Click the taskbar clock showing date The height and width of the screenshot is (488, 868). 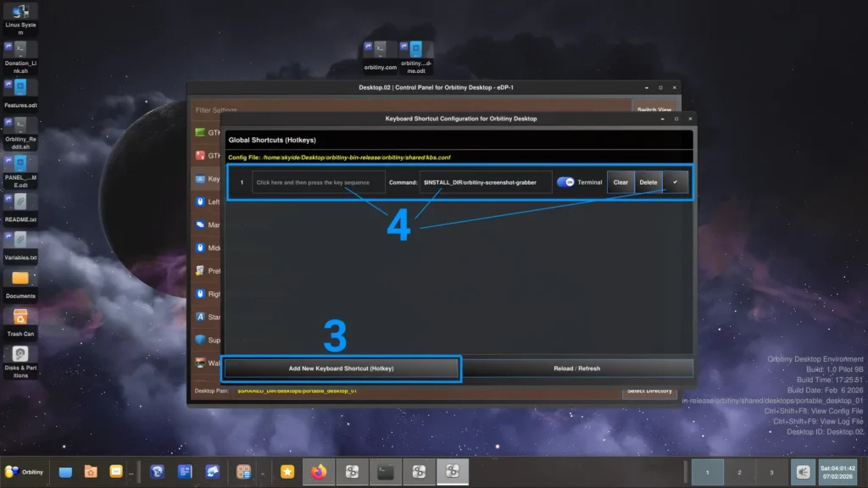[837, 472]
